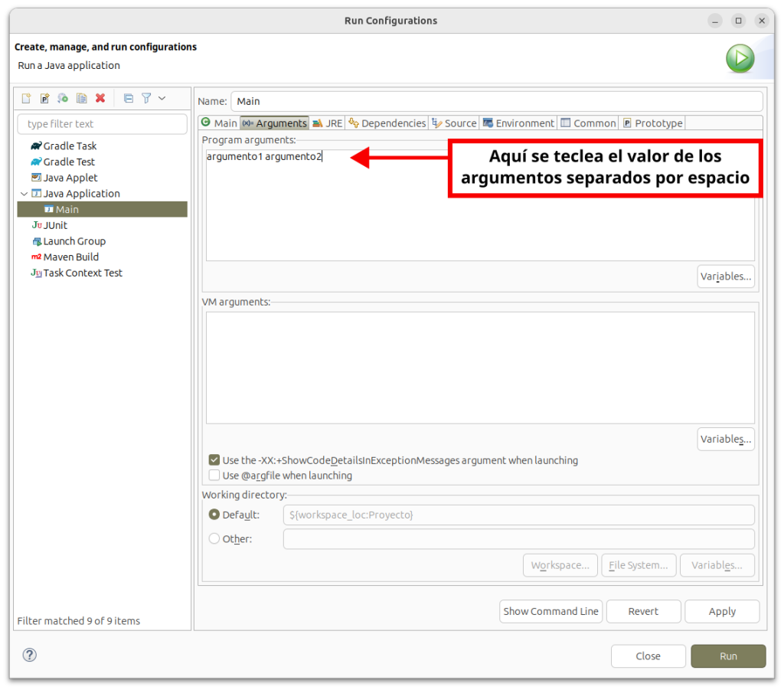Select Maven Build in configuration tree
Image resolution: width=784 pixels, height=690 pixels.
tap(70, 257)
